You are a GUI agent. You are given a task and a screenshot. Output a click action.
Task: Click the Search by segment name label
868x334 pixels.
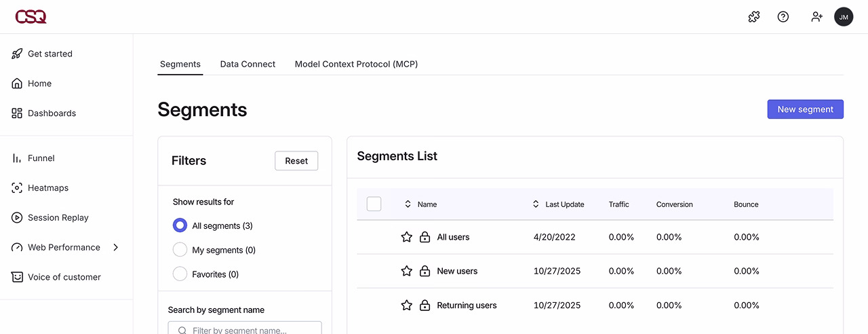coord(216,310)
